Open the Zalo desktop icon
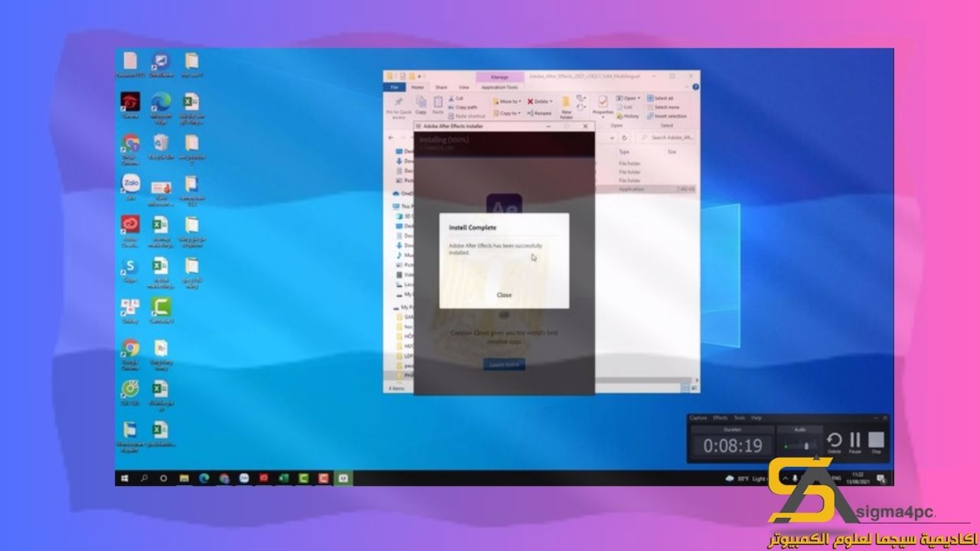Screen dimensions: 980x551 [131, 187]
